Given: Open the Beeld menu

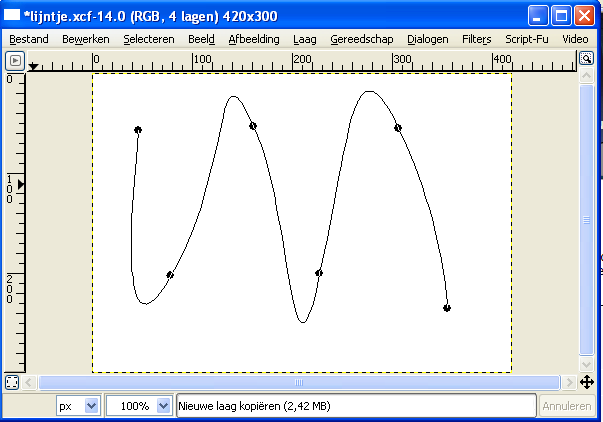Looking at the screenshot, I should pos(201,39).
